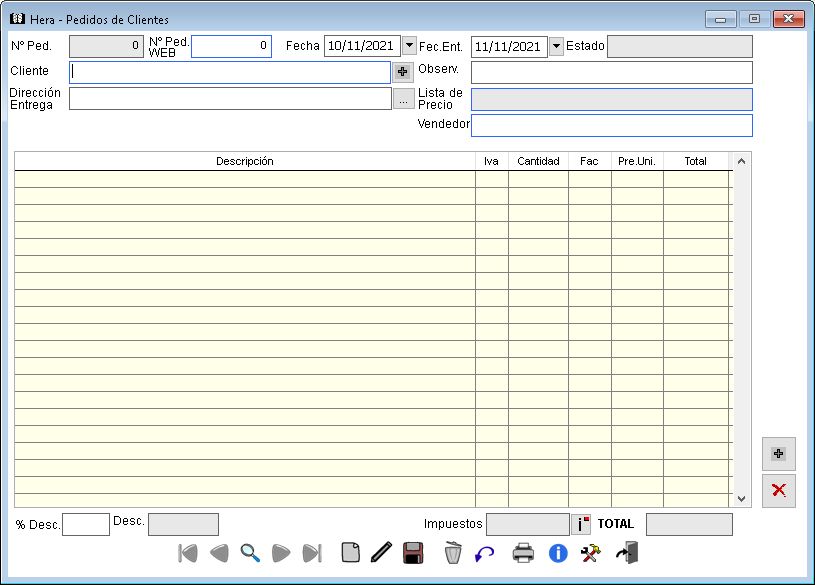
Task: Show information with the blue info icon
Action: click(558, 553)
